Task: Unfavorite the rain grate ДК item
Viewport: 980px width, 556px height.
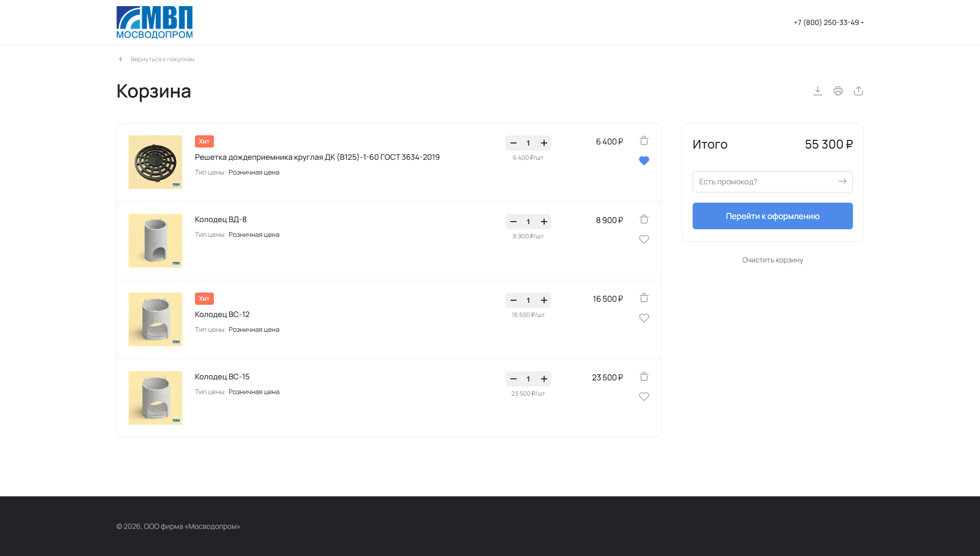Action: coord(644,161)
